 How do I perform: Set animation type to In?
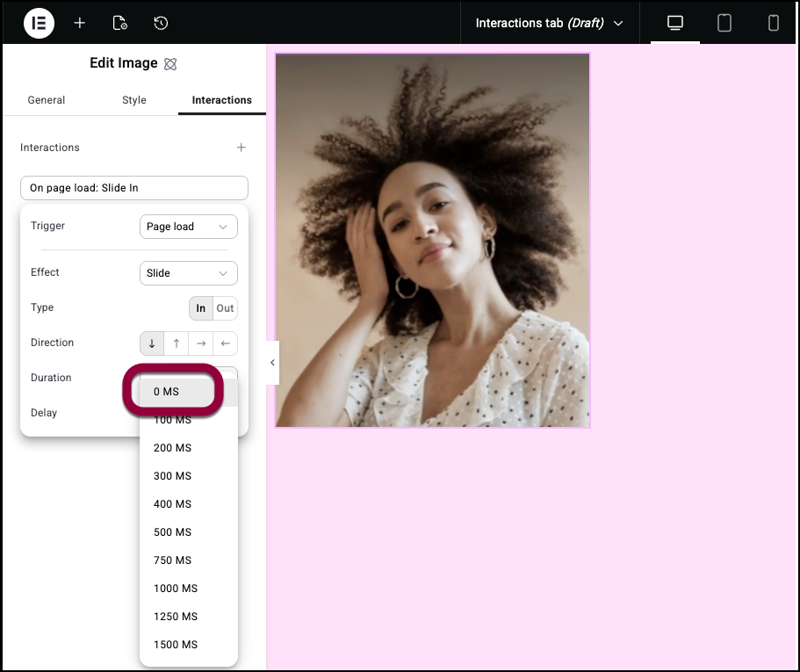[x=201, y=308]
